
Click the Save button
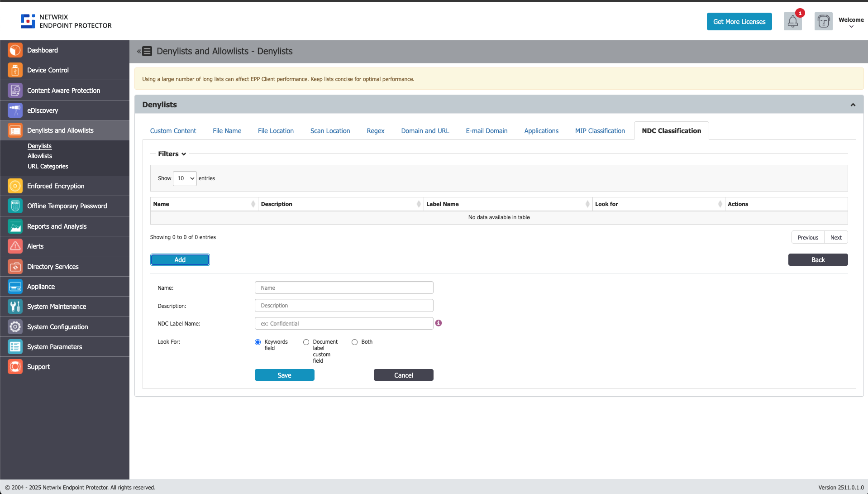[284, 375]
